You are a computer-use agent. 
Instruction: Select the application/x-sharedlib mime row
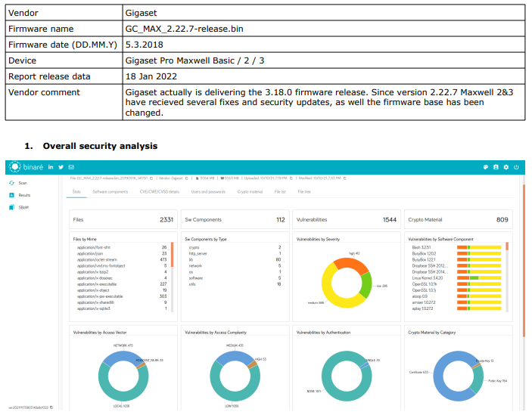(122, 302)
